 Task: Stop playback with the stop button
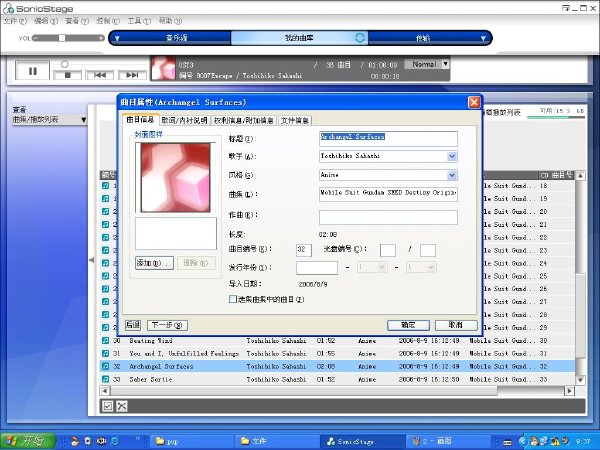point(67,75)
